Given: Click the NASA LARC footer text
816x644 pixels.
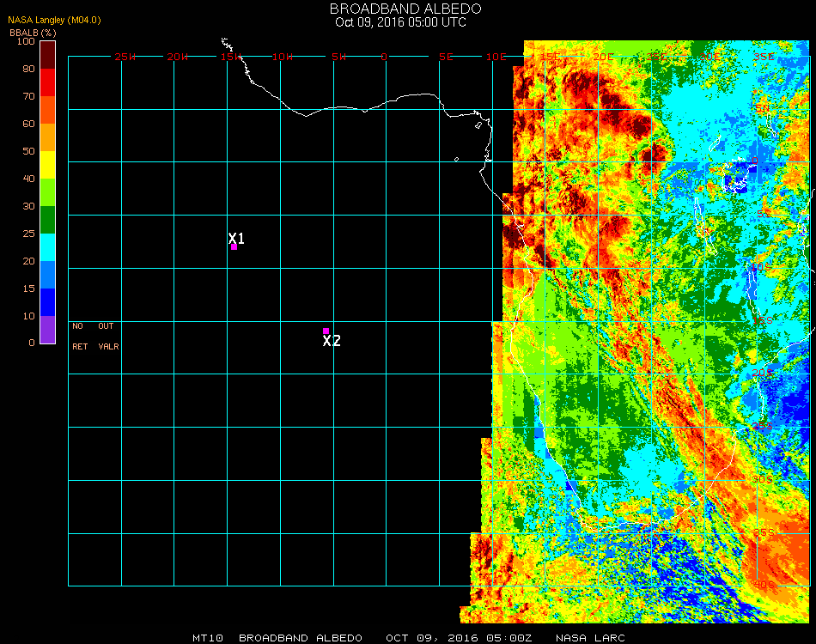Looking at the screenshot, I should (590, 638).
